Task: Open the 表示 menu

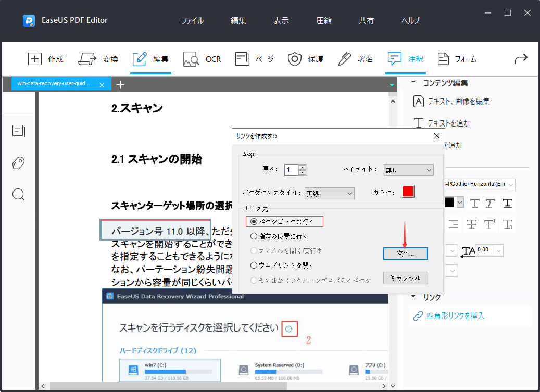Action: tap(281, 20)
